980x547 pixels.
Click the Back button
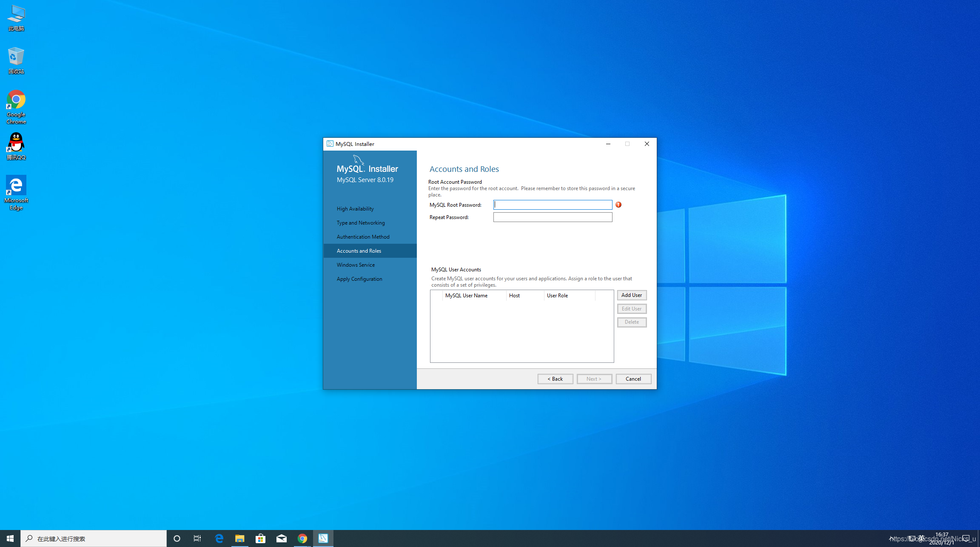pos(555,379)
